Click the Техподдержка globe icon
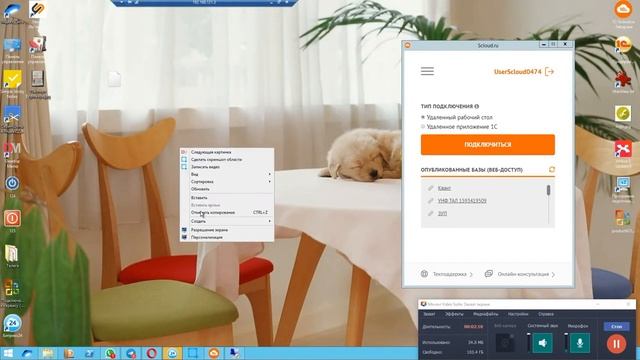 (424, 274)
